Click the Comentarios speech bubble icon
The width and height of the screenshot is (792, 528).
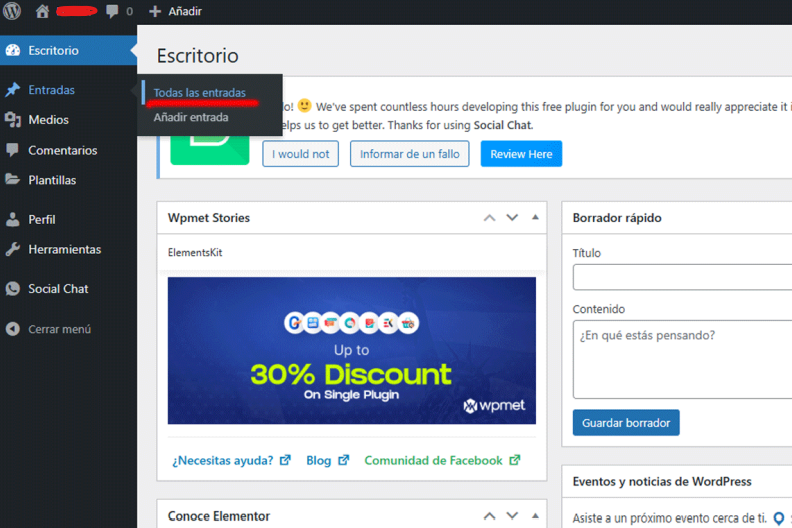click(13, 150)
